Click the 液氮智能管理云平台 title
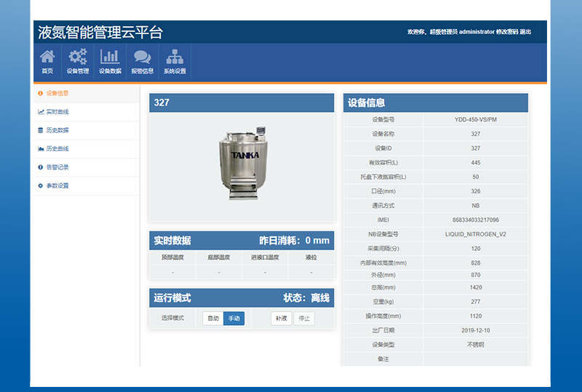 100,32
